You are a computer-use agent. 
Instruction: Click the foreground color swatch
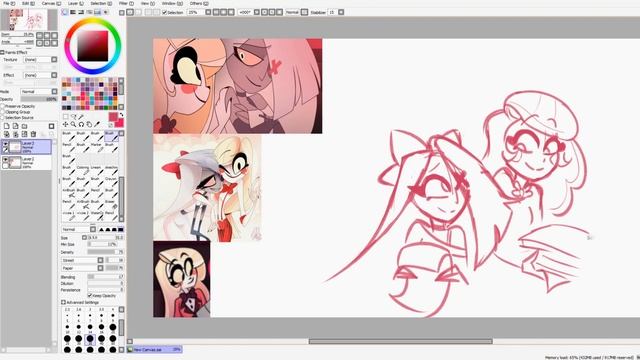[113, 117]
